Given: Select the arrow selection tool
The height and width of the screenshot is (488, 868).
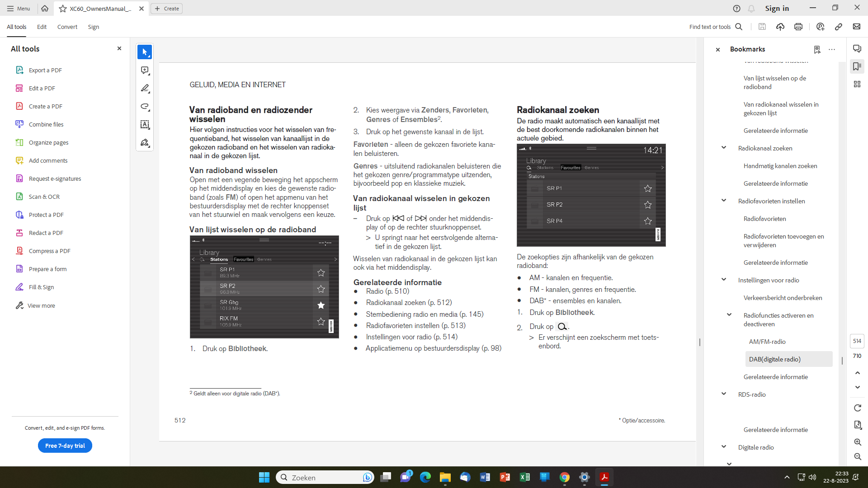Looking at the screenshot, I should click(145, 52).
